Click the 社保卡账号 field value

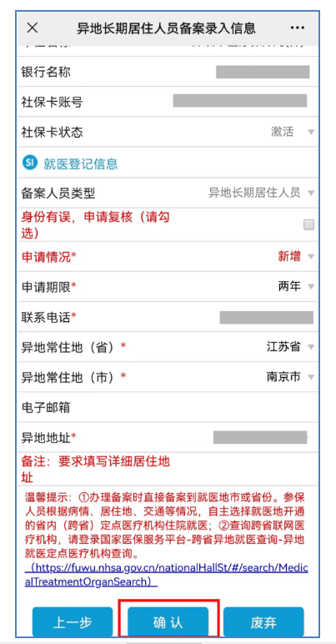240,101
